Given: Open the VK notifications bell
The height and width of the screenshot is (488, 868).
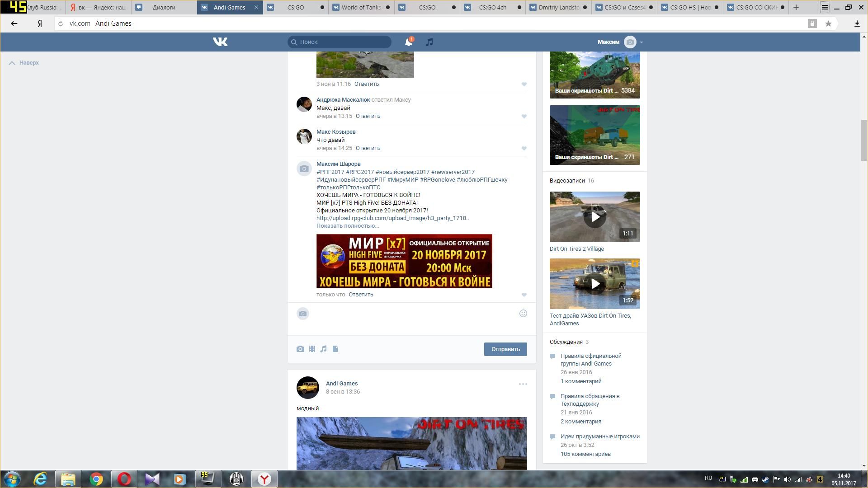Looking at the screenshot, I should click(x=408, y=42).
